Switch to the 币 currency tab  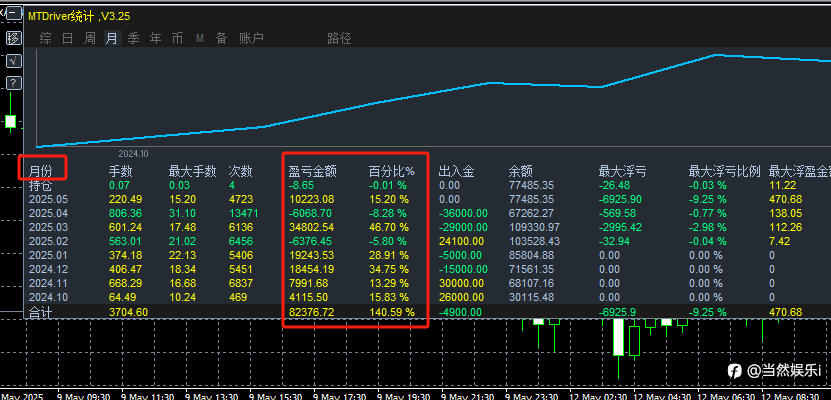click(x=177, y=39)
